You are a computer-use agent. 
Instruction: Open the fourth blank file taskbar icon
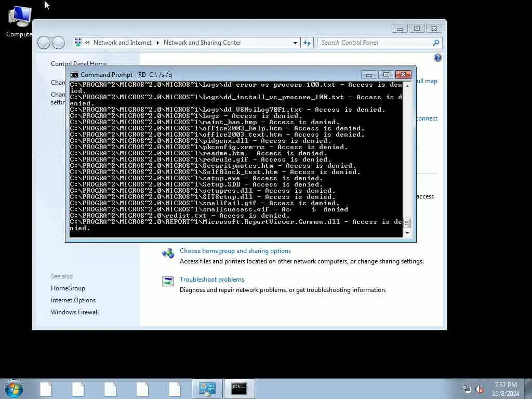click(x=142, y=389)
